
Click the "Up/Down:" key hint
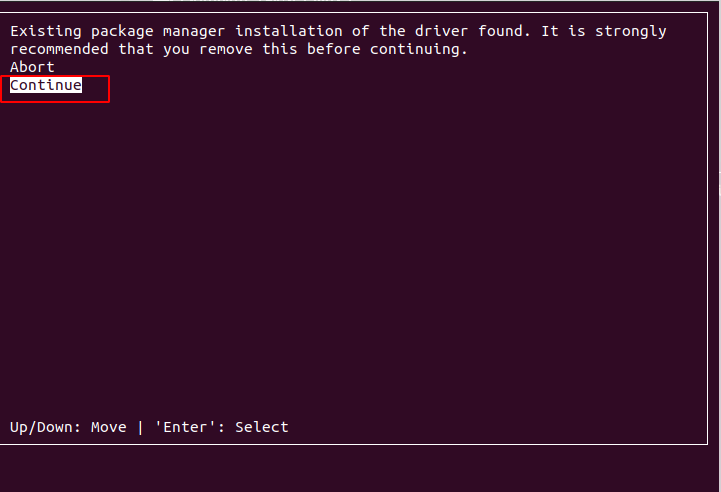[46, 427]
